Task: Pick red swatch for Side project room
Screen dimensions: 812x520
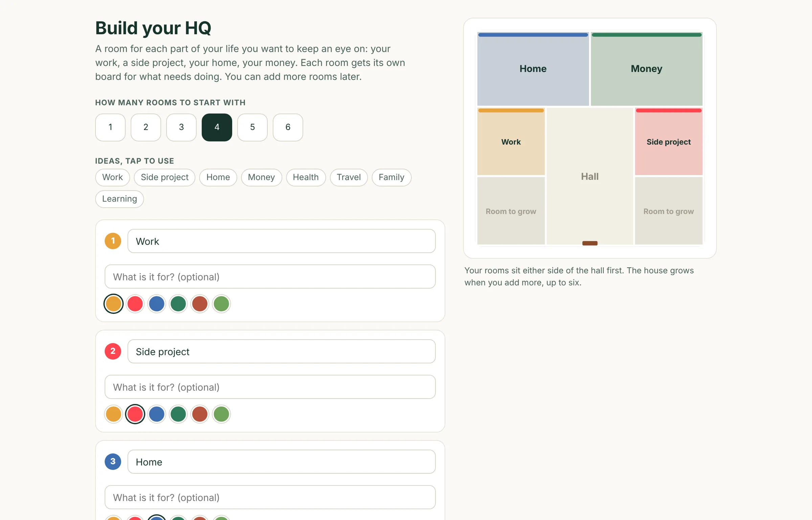Action: coord(135,414)
